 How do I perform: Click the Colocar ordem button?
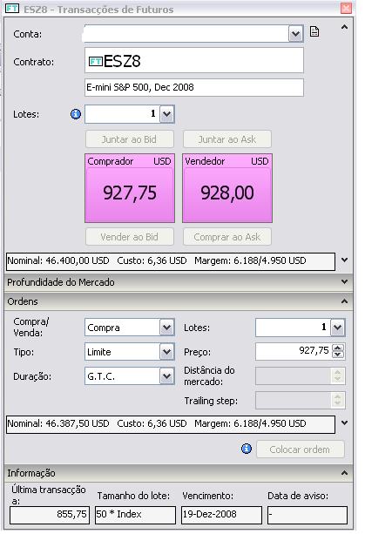tap(301, 450)
